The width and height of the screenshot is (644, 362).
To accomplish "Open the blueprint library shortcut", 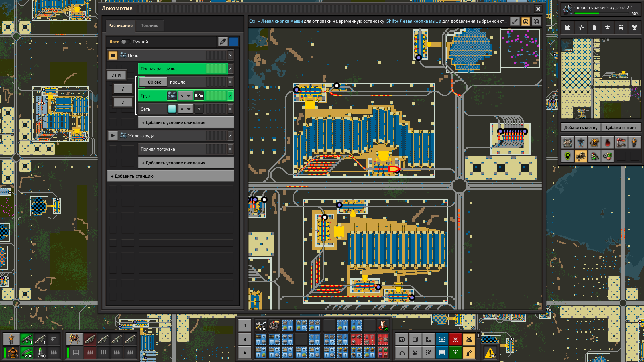I will pos(568,27).
